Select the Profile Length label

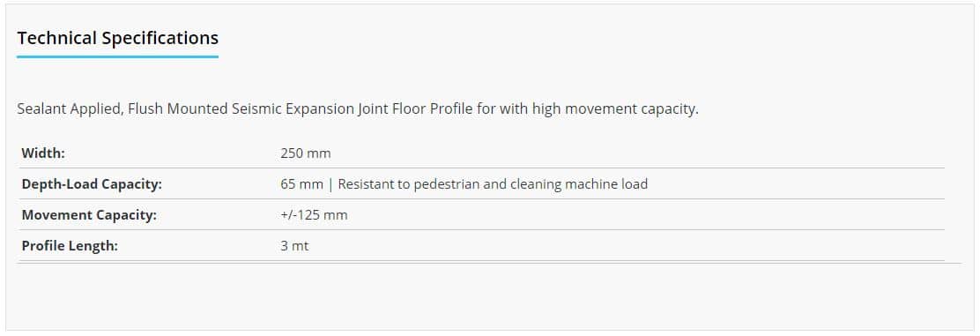point(70,246)
